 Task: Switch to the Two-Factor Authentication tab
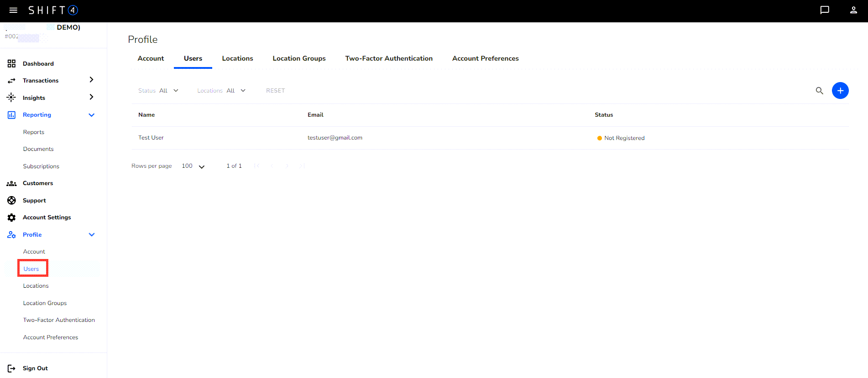[388, 58]
